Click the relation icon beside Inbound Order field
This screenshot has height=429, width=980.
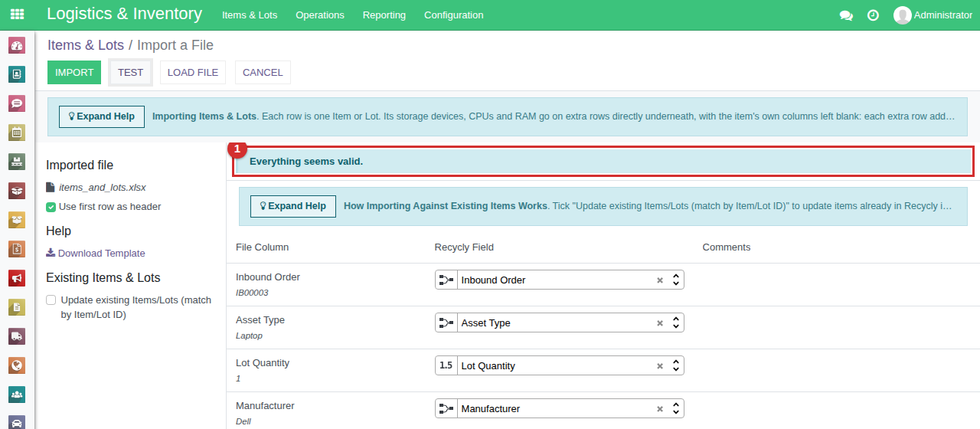[x=446, y=280]
